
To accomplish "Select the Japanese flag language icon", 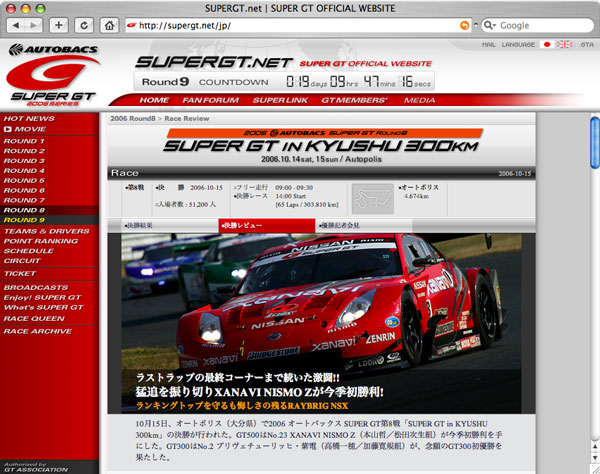I will (x=547, y=44).
